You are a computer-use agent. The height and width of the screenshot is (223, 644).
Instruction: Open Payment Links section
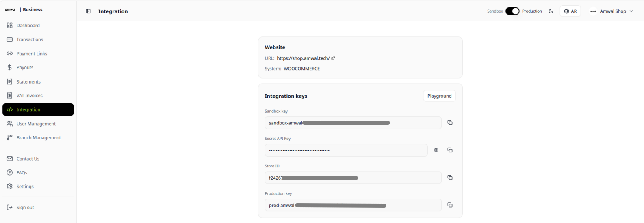(x=38, y=54)
